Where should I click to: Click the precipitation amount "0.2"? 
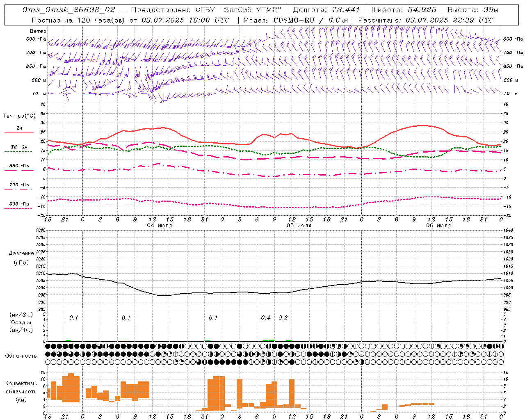283,318
